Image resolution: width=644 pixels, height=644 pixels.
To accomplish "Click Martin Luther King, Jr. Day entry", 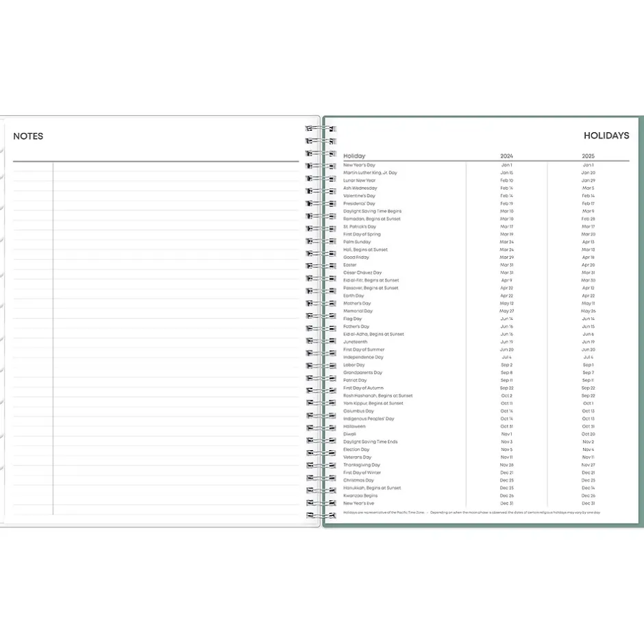I will [x=370, y=173].
